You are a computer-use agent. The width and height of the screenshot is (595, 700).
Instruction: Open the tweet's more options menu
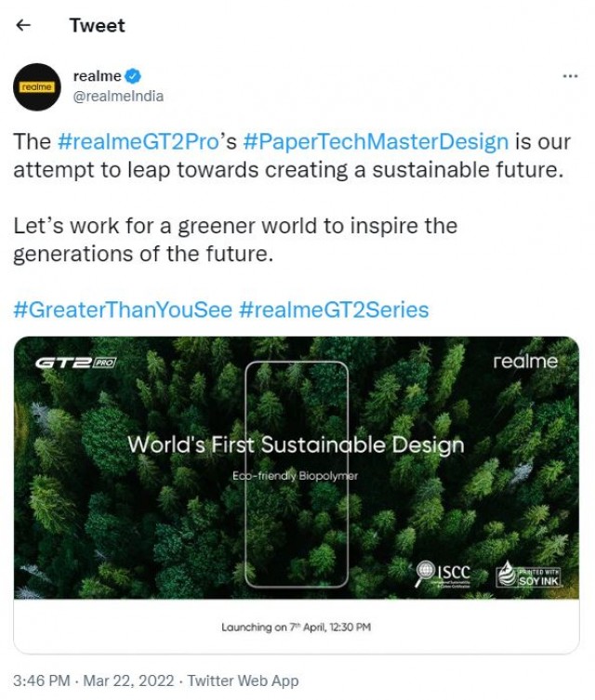click(571, 76)
